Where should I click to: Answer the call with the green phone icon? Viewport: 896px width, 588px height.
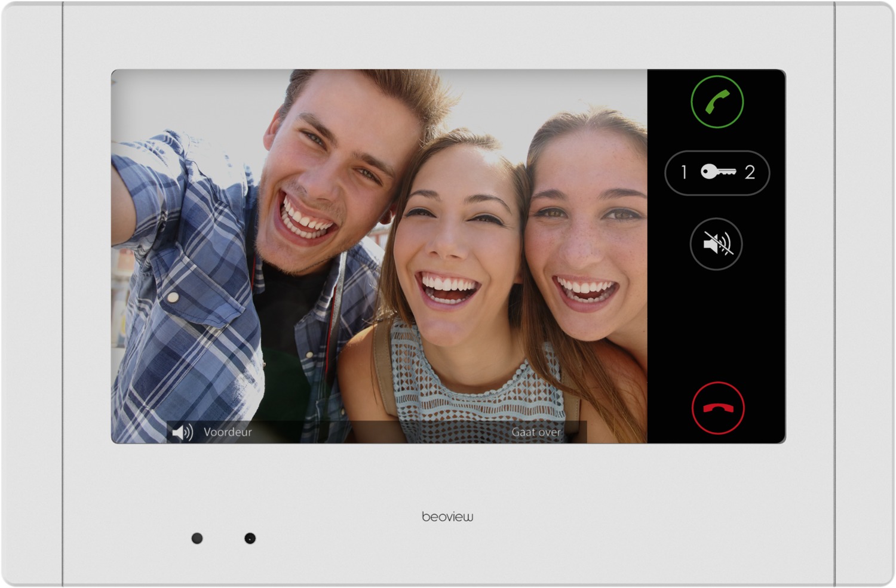[717, 102]
